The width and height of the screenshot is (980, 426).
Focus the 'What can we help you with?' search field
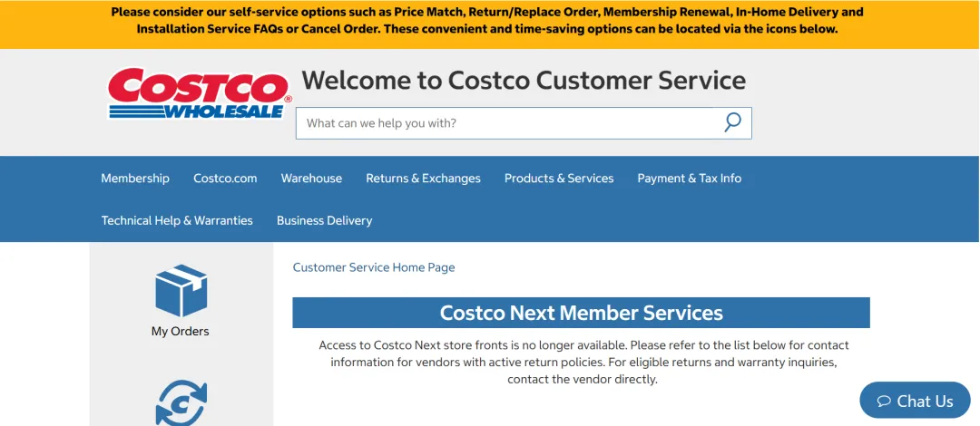524,123
